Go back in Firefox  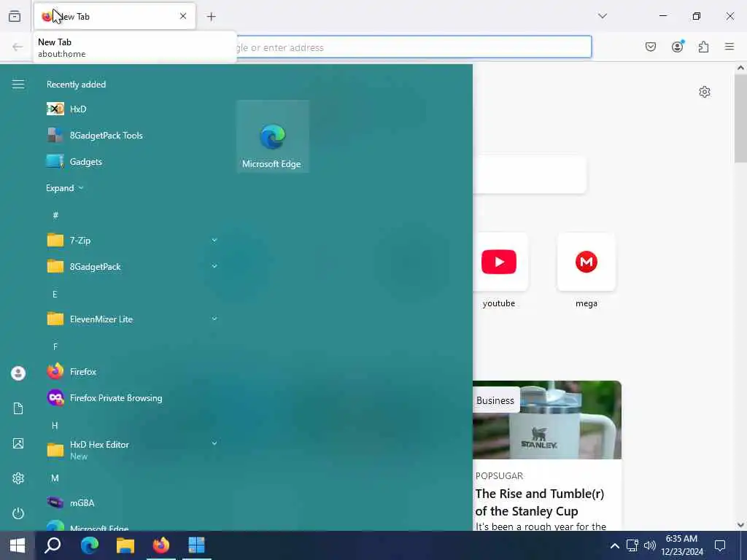(18, 47)
